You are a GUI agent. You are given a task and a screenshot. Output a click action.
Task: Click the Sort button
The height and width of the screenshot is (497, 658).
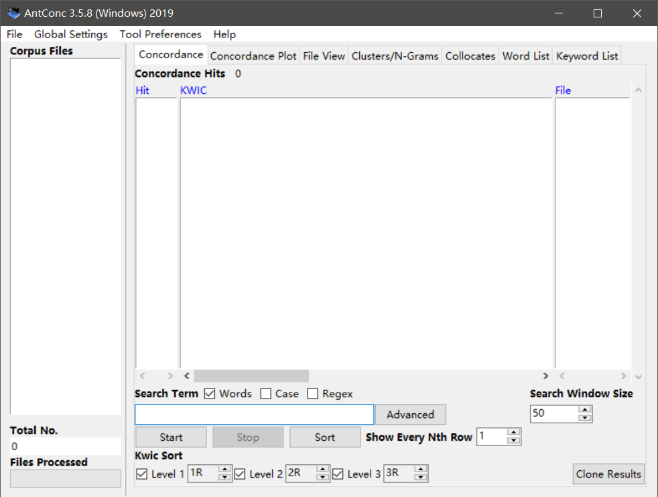tap(324, 437)
